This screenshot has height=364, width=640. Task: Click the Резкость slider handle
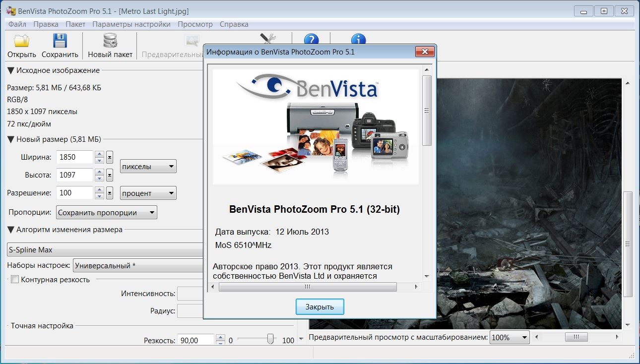[x=270, y=339]
